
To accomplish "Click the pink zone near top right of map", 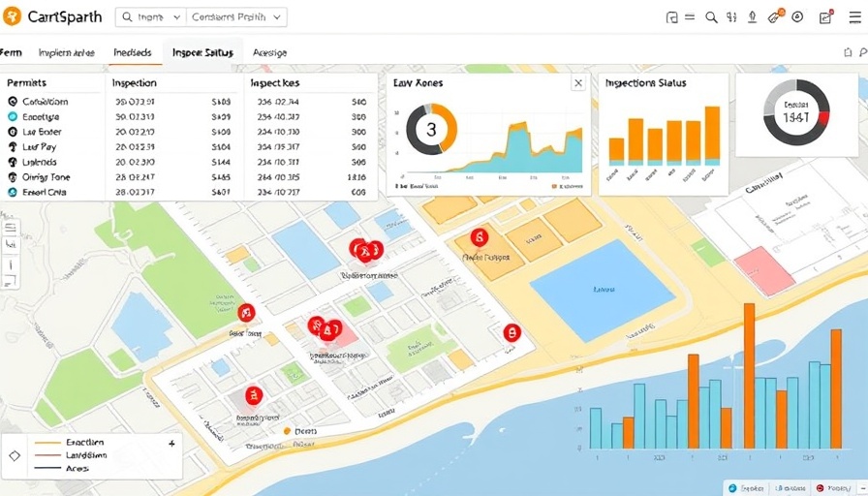I will click(765, 271).
